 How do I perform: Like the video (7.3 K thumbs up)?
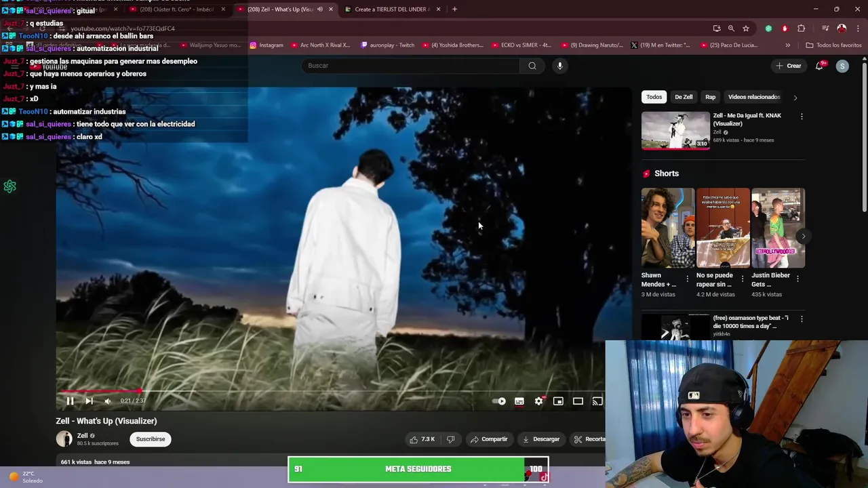[x=422, y=439]
